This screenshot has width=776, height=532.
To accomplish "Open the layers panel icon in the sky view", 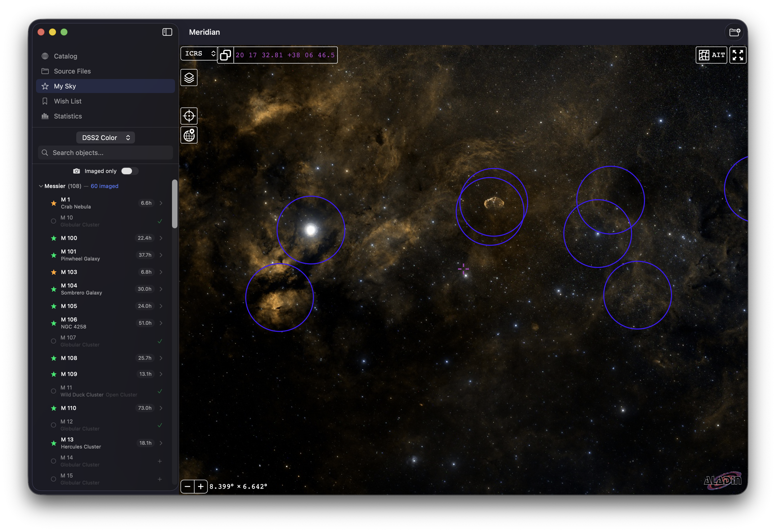I will pyautogui.click(x=189, y=78).
